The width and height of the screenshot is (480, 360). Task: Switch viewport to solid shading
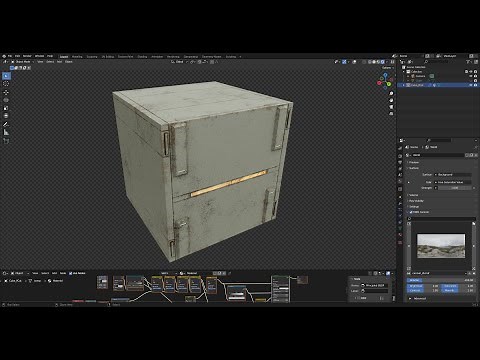(x=374, y=62)
